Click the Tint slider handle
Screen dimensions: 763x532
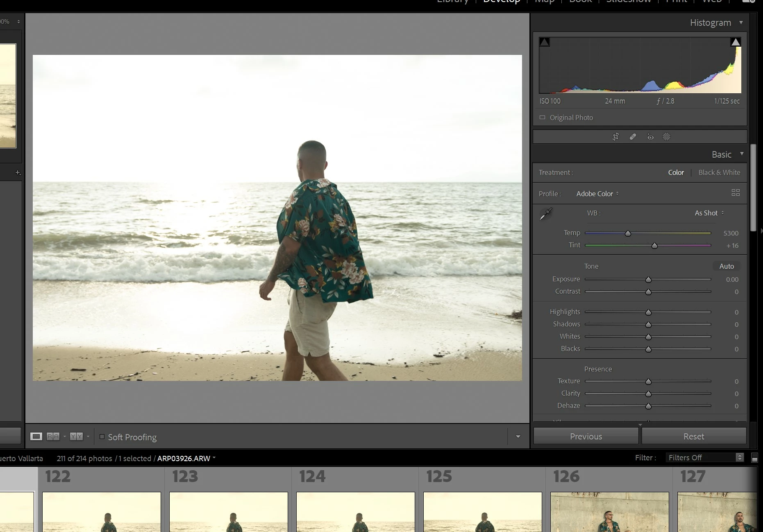pos(654,245)
